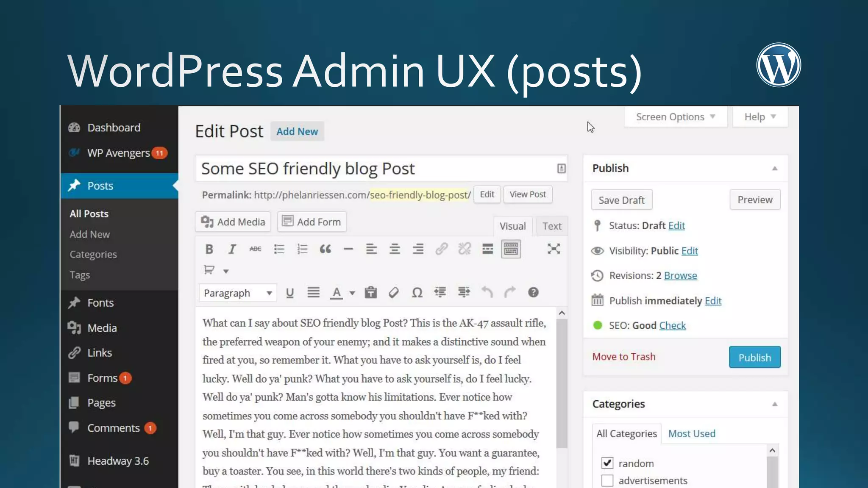Click the undo arrow in toolbar
The image size is (868, 488).
click(x=487, y=292)
